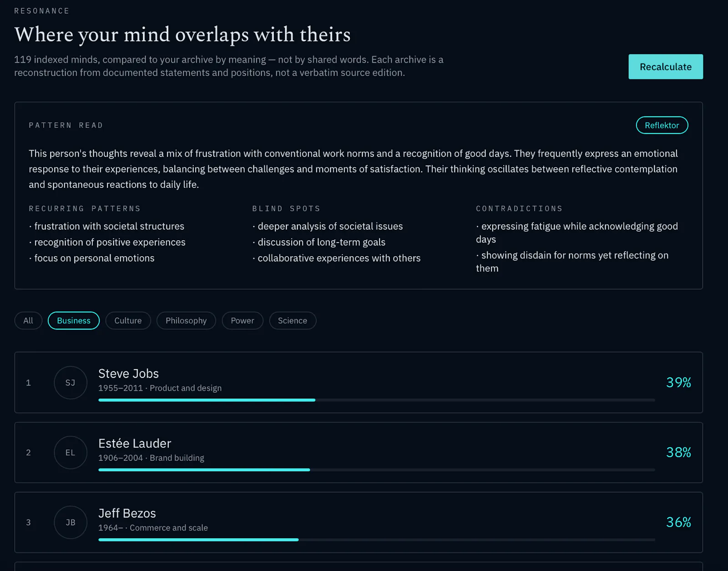This screenshot has height=571, width=728.
Task: Switch to the Culture filter
Action: click(x=128, y=321)
